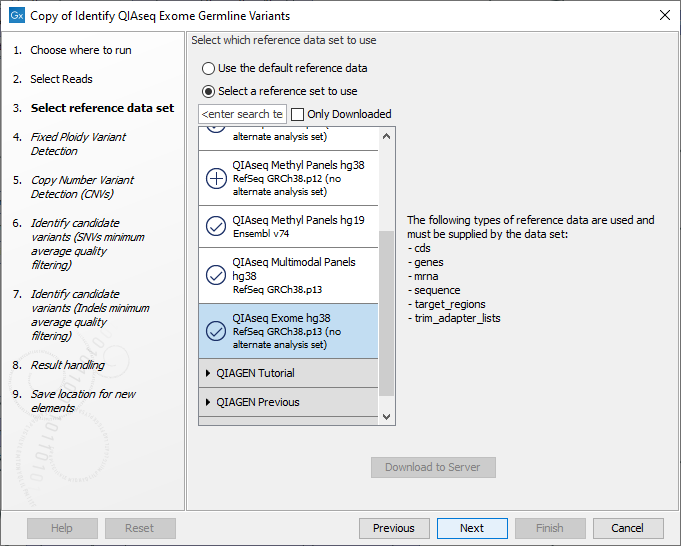Choose 'Select a reference set to use' radio
This screenshot has width=681, height=546.
(x=208, y=92)
